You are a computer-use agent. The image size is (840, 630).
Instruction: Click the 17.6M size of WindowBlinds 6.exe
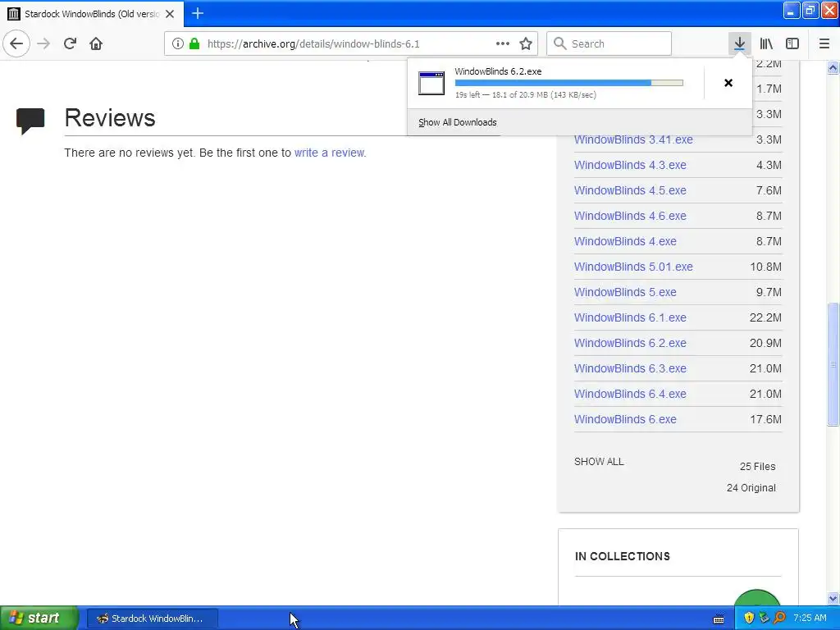765,419
